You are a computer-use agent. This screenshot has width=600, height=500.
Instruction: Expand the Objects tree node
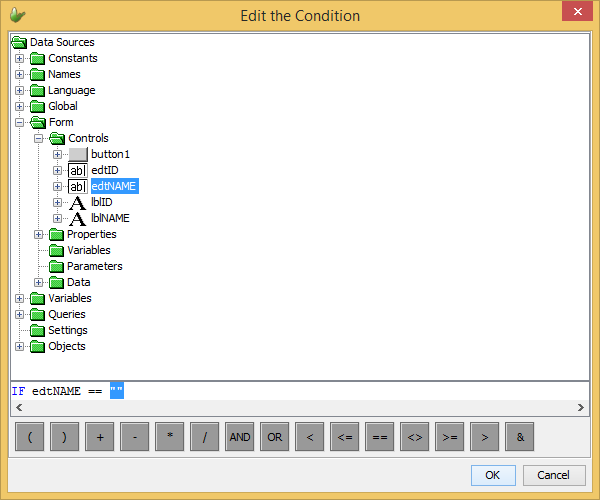[19, 346]
